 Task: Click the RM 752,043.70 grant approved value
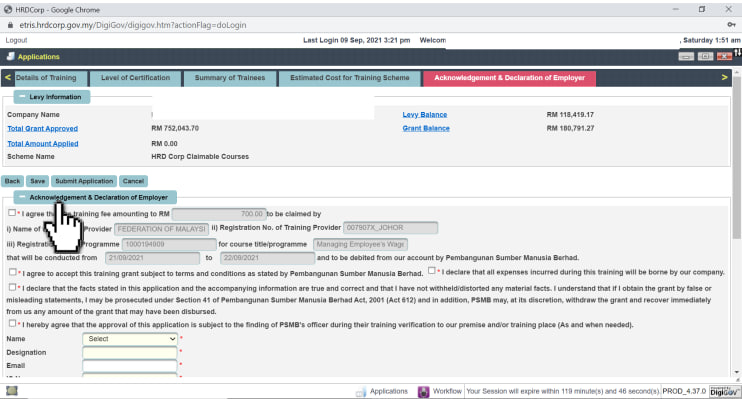click(x=175, y=128)
